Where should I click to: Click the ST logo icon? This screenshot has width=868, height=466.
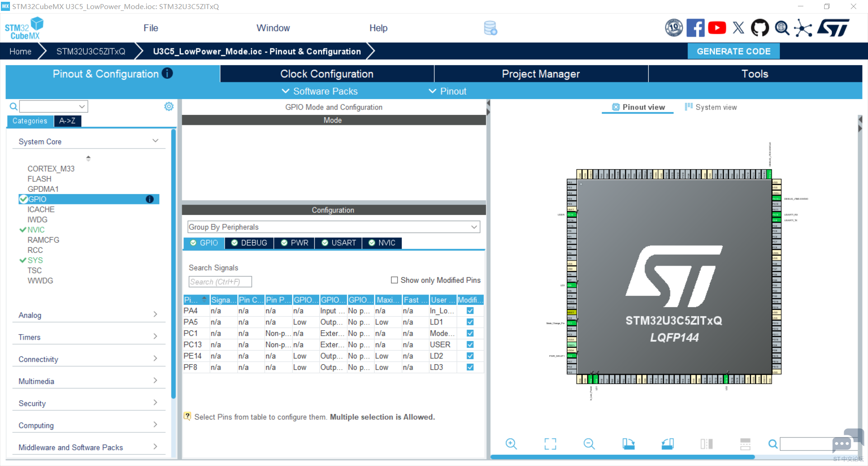pos(834,28)
